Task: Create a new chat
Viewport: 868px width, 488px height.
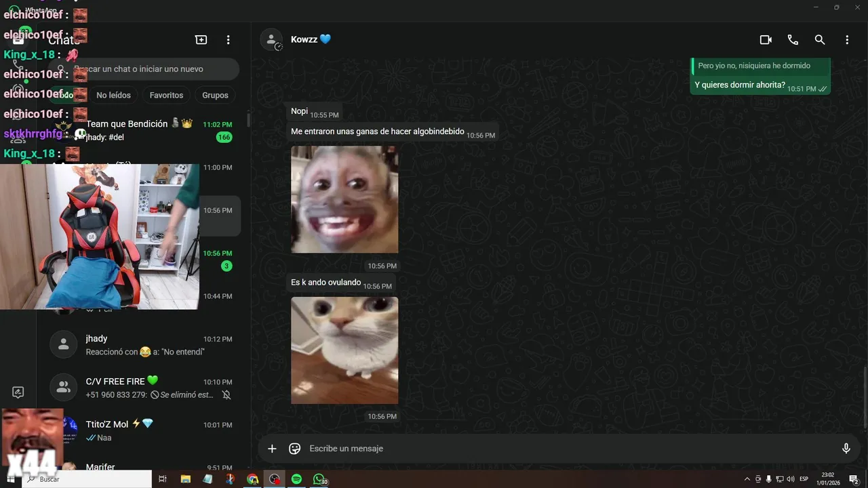Action: [x=201, y=40]
